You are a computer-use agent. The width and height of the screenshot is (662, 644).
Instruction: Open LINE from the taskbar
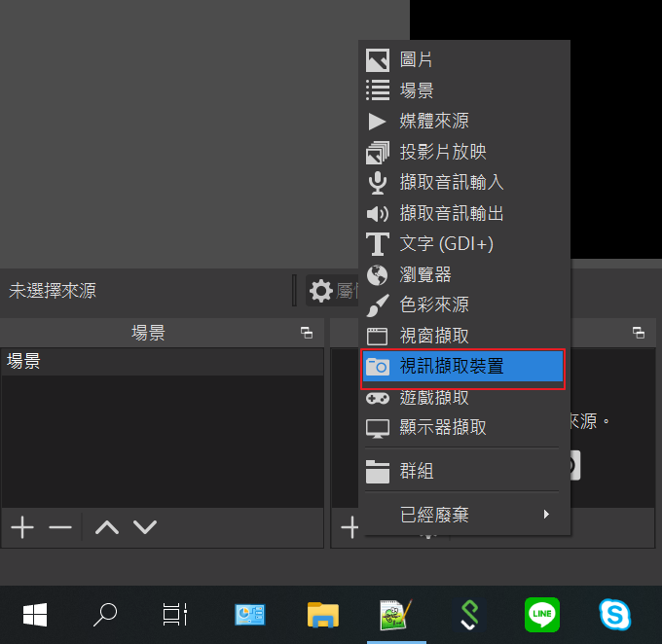click(542, 614)
